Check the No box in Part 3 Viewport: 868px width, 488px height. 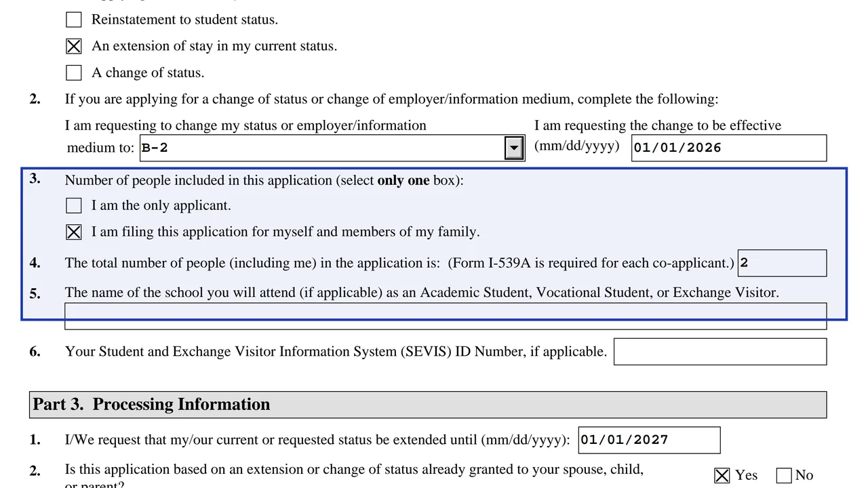(x=784, y=475)
